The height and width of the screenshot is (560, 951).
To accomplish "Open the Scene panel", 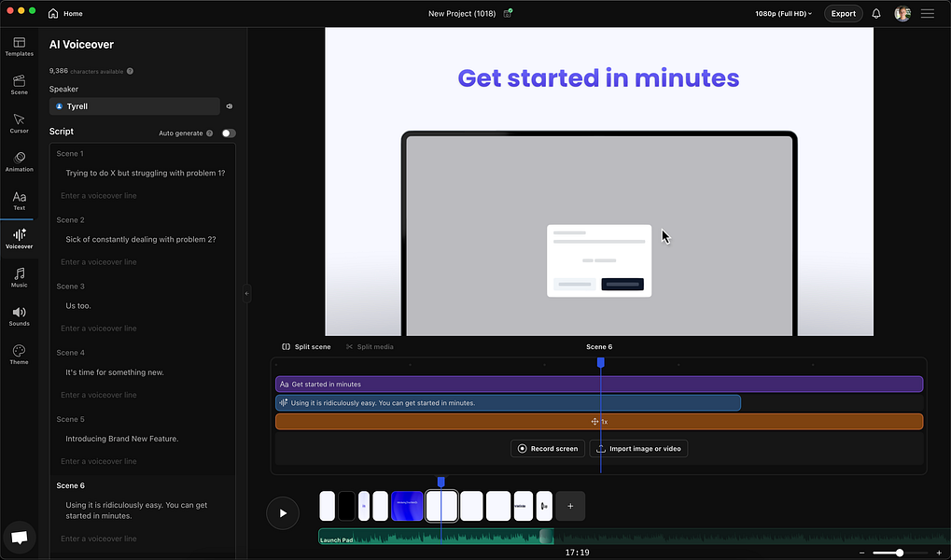I will pos(19,85).
